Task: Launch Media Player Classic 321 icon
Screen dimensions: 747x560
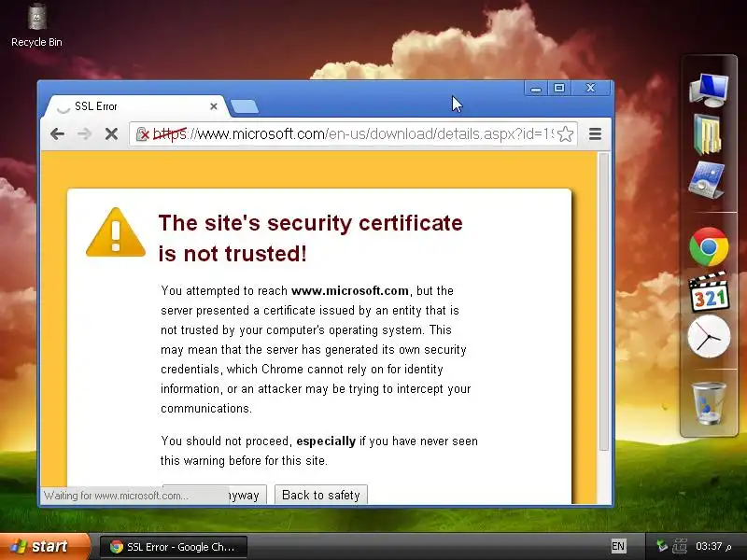Action: [709, 291]
